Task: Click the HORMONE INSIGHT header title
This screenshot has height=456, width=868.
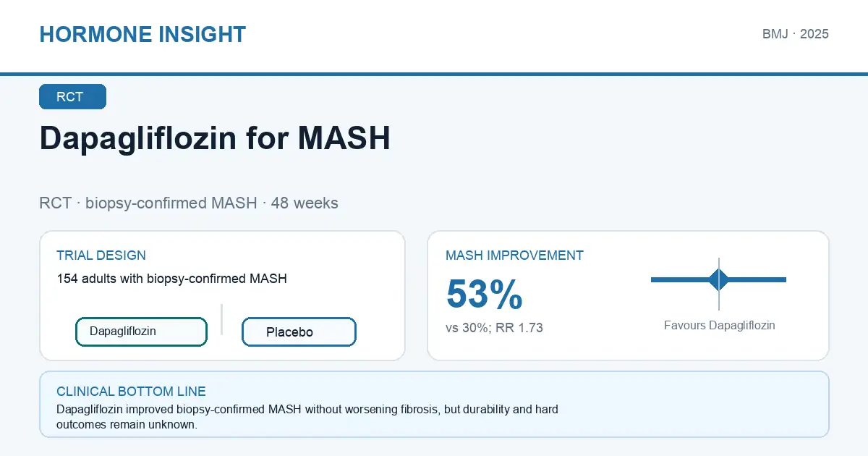Action: point(142,34)
